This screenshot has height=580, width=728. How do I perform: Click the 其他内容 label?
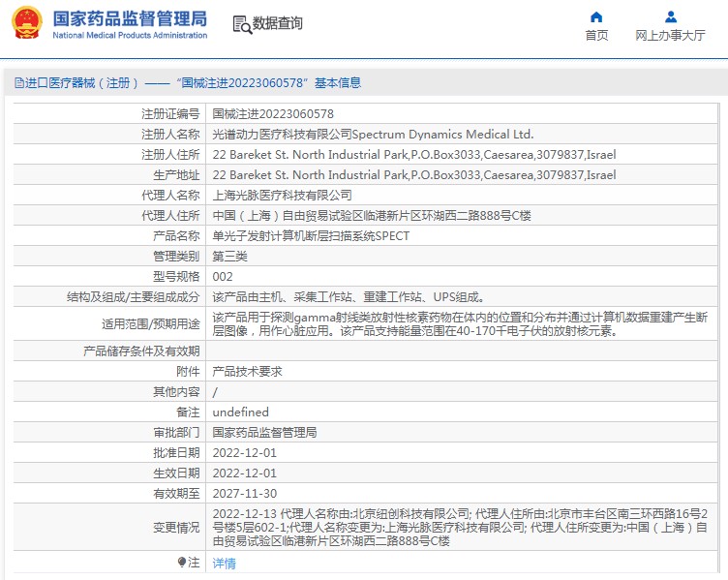point(176,392)
